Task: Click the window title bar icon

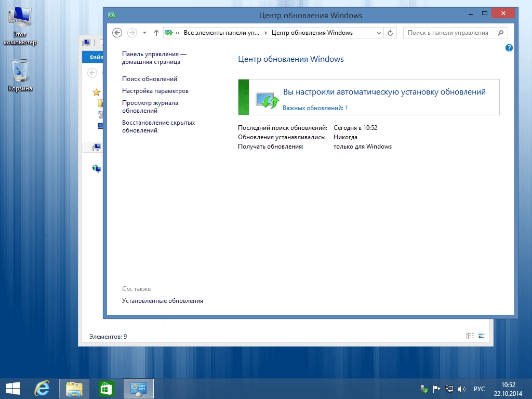Action: (112, 15)
